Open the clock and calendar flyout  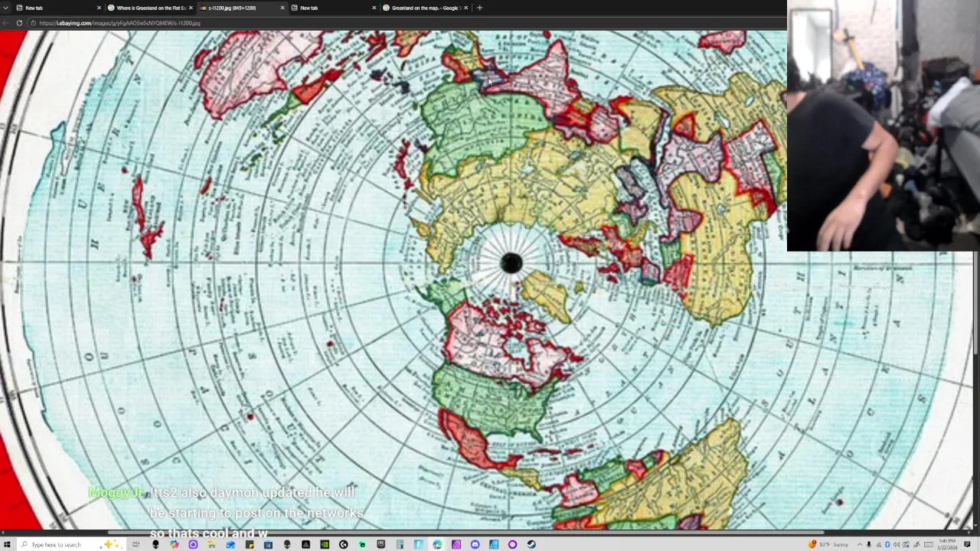pyautogui.click(x=947, y=544)
